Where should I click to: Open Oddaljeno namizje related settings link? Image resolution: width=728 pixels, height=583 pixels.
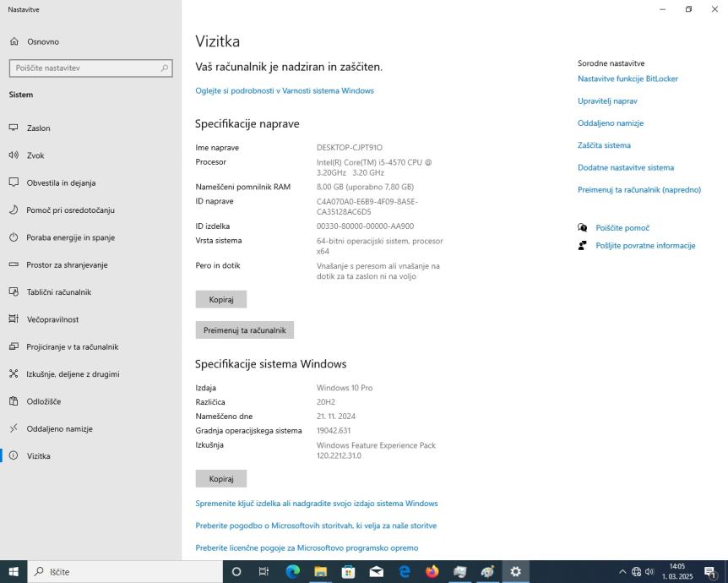(611, 123)
